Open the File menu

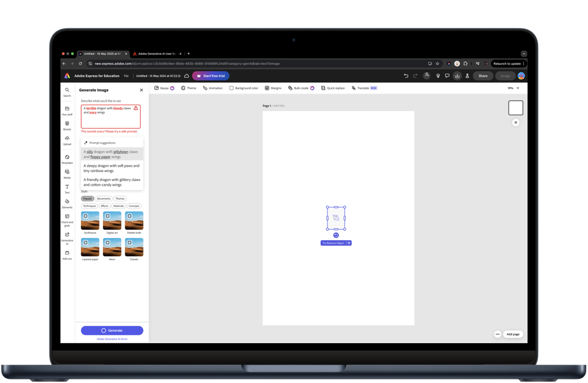click(x=126, y=76)
